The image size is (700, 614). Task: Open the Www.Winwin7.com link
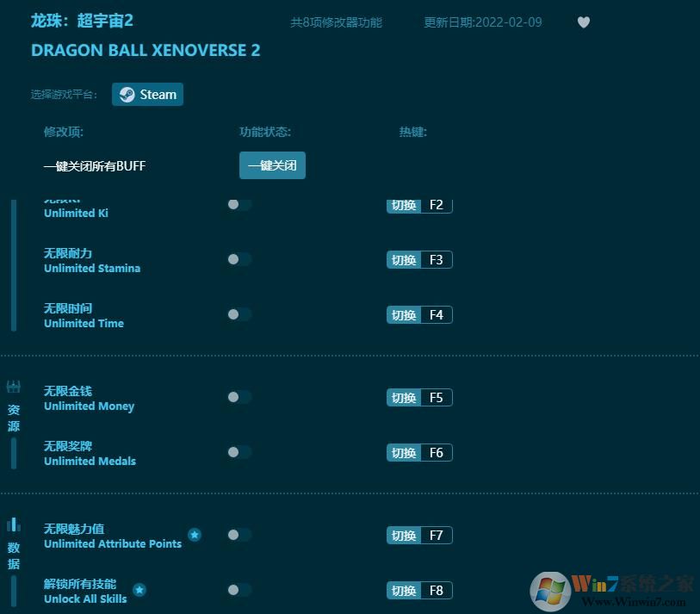[x=635, y=601]
